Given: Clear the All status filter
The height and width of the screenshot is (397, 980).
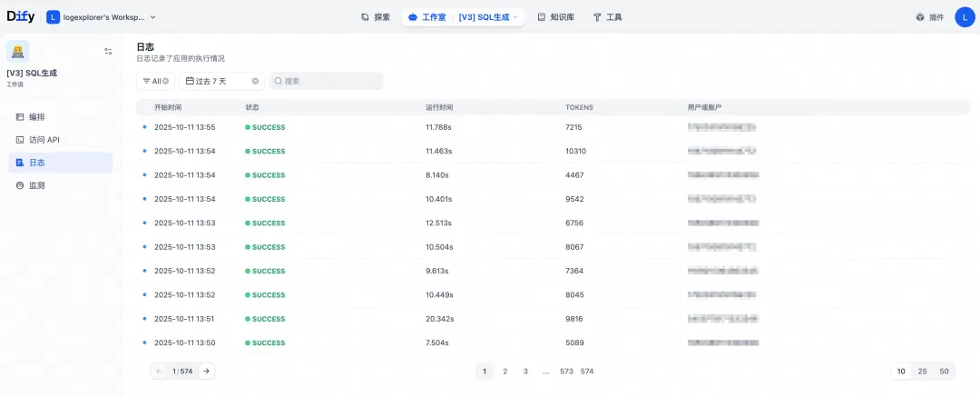Looking at the screenshot, I should [x=166, y=81].
